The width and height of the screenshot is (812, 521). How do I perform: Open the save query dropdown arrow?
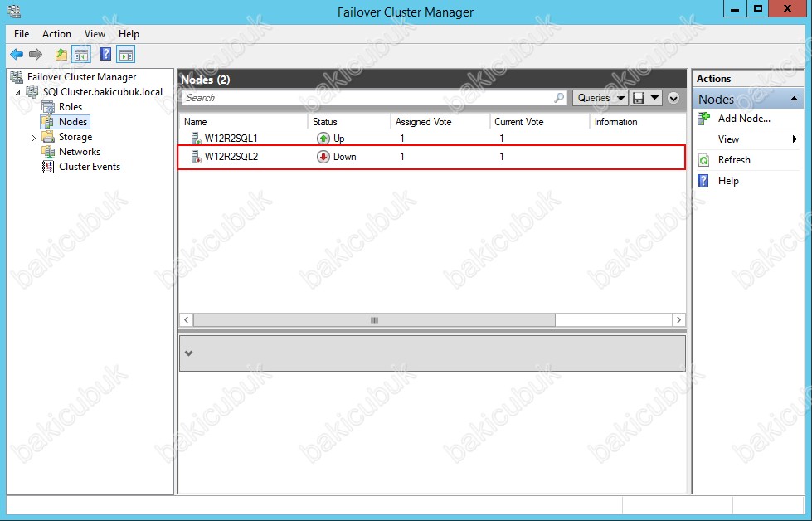pyautogui.click(x=655, y=97)
